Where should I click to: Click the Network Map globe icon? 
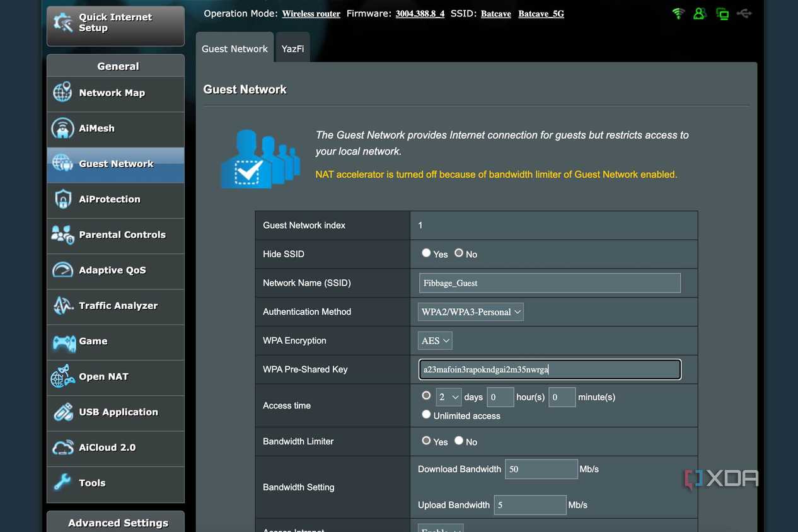[62, 92]
